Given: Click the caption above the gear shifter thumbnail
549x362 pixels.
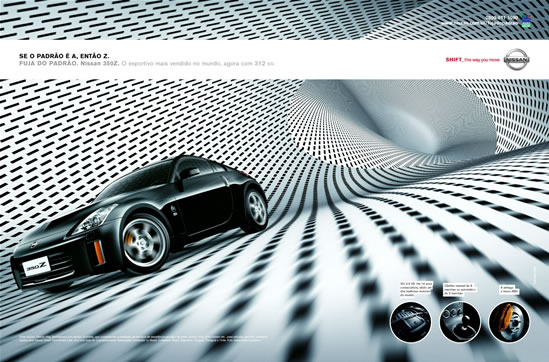Looking at the screenshot, I should [x=460, y=290].
